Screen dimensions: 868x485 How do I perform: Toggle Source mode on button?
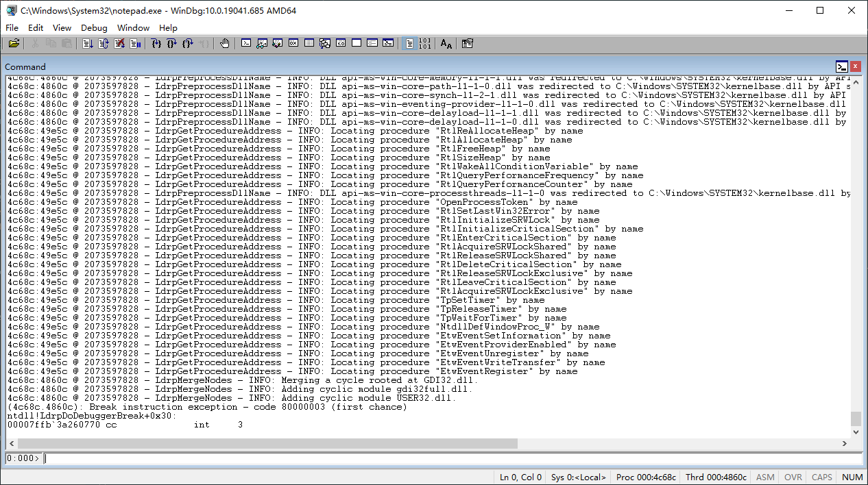pyautogui.click(x=409, y=43)
